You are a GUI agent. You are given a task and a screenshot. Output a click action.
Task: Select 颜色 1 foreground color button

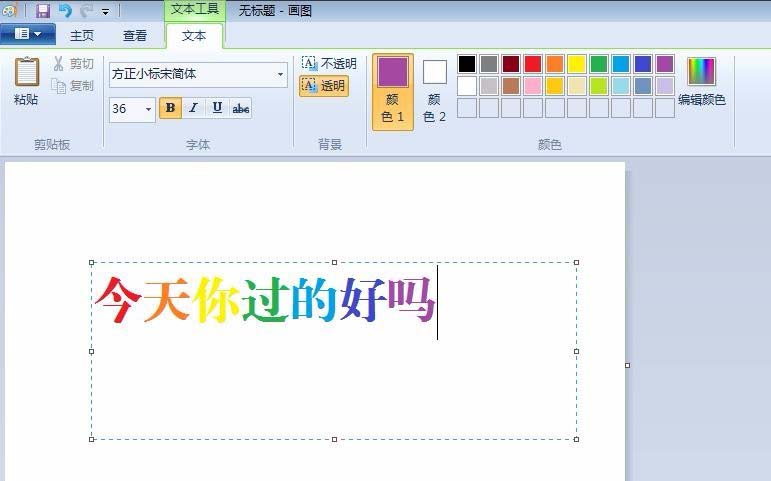point(392,92)
